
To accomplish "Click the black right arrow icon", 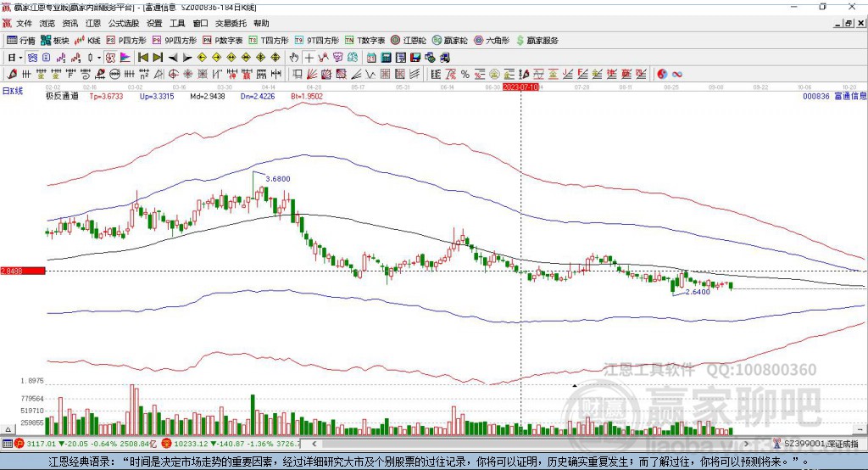I will tap(187, 58).
